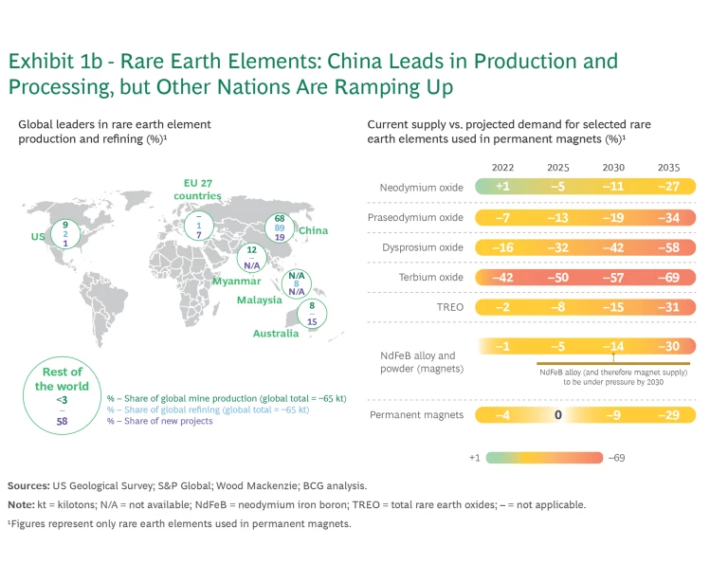Viewport: 728px width, 582px height.
Task: Click the TREO −15 value for 2030
Action: tap(613, 307)
